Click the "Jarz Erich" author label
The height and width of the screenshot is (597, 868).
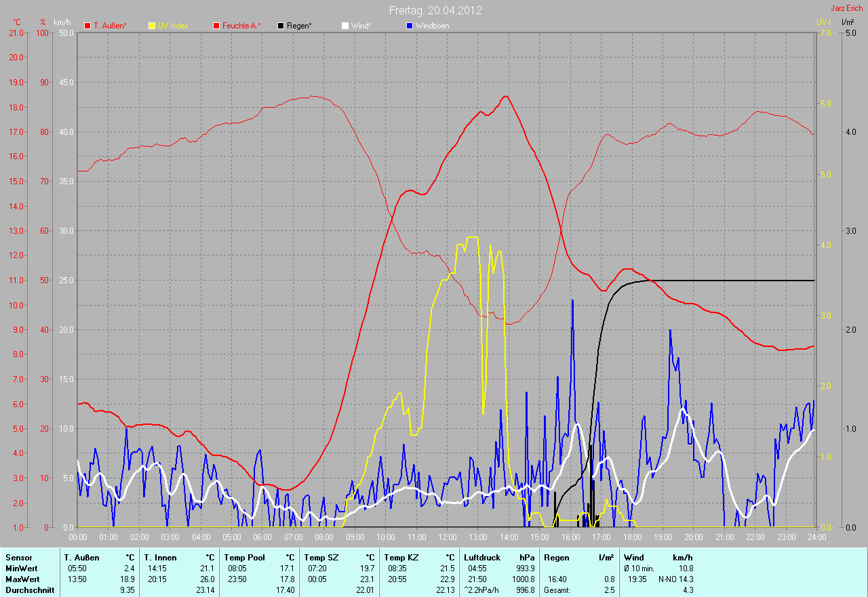tap(847, 8)
